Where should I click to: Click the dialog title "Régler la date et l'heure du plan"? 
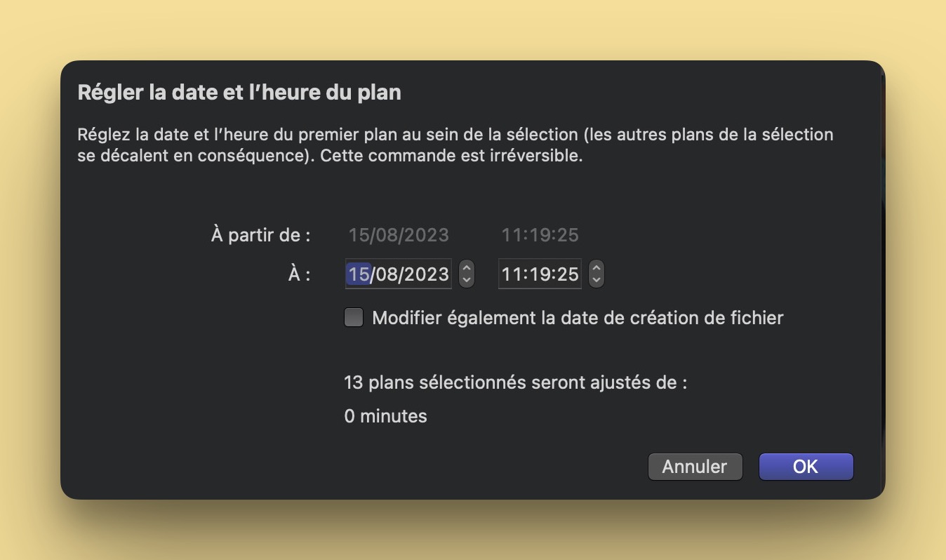[x=239, y=93]
